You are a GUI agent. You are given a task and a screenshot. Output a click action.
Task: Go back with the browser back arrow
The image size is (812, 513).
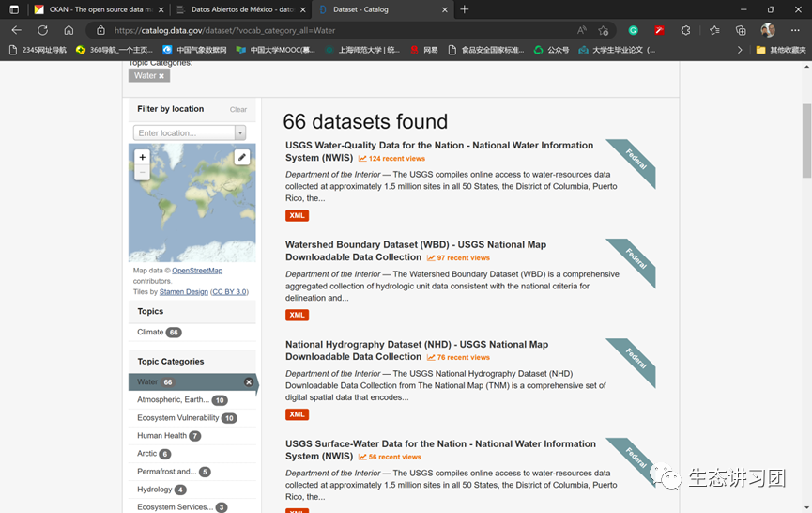17,31
